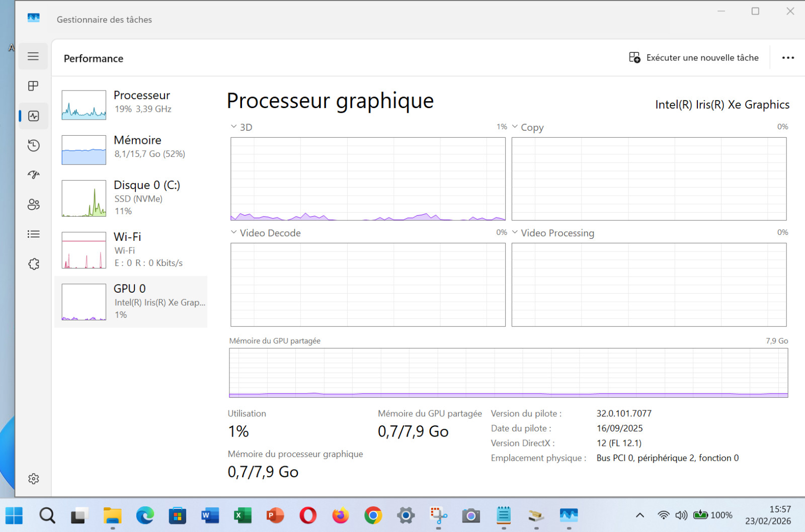Open App history icon in sidebar
The height and width of the screenshot is (532, 805).
click(x=33, y=145)
